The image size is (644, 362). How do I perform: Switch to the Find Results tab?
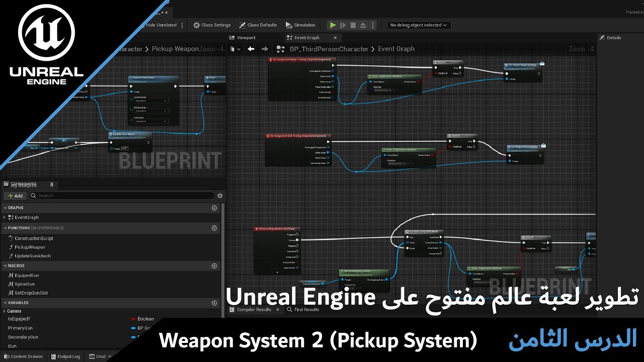coord(303,309)
